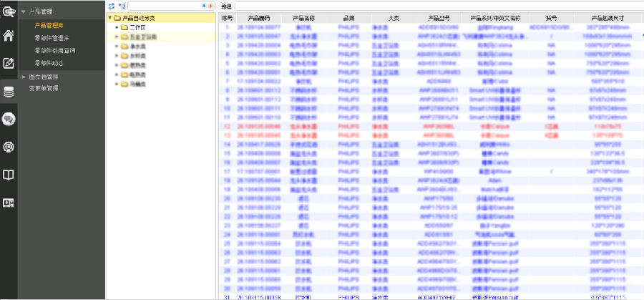Expand the 图文档管理 menu section

pyautogui.click(x=24, y=76)
